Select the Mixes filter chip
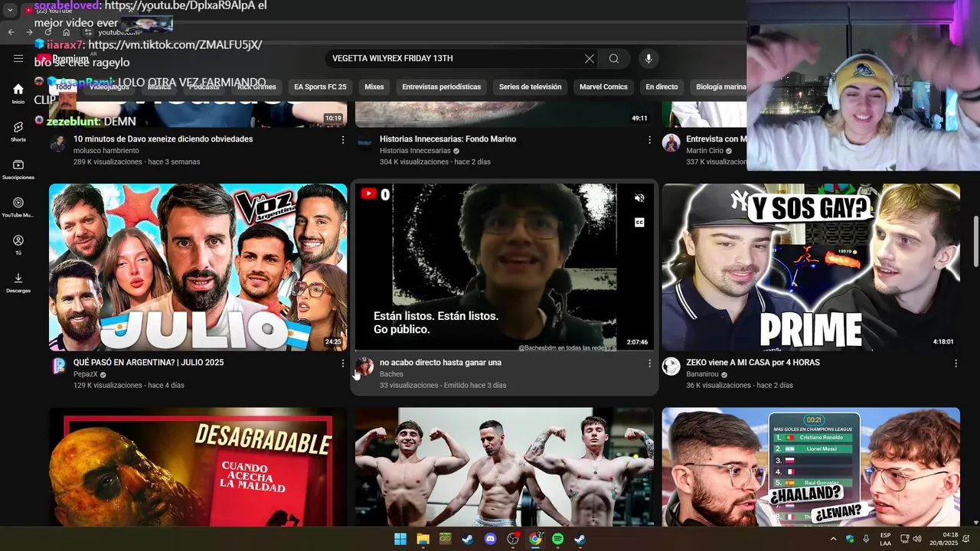The image size is (980, 551). point(374,87)
